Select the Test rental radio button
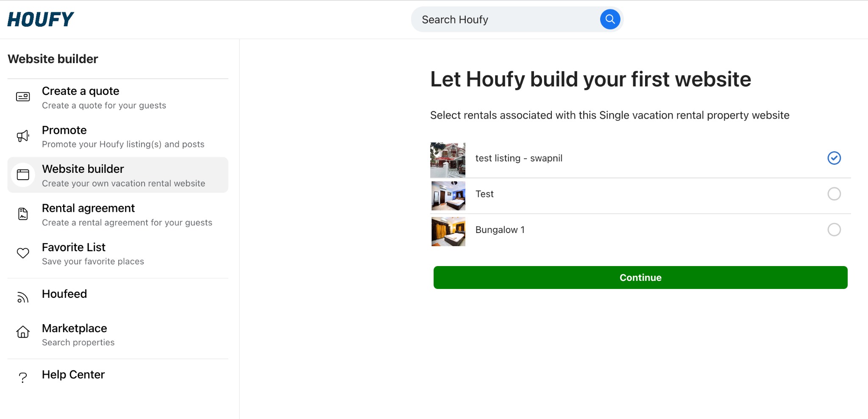Viewport: 868px width, 419px height. 834,194
